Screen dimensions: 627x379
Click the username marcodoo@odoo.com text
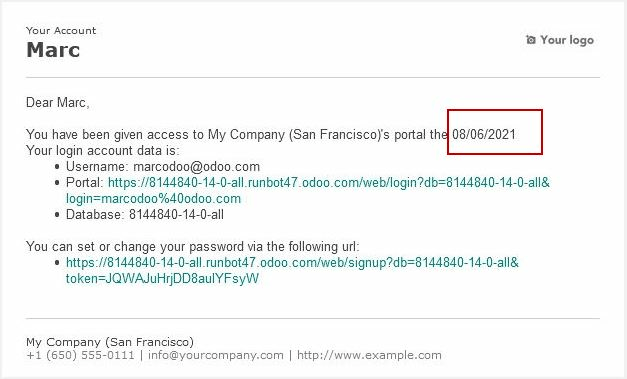click(196, 167)
